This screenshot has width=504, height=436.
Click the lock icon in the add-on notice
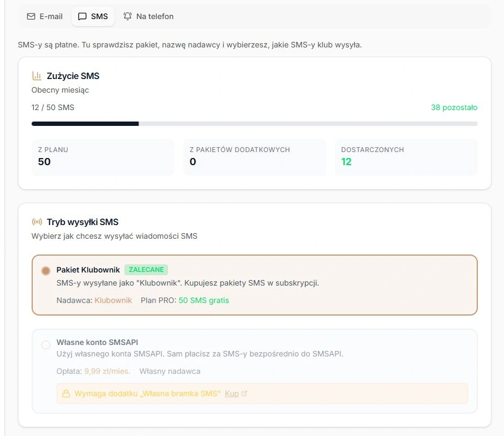point(66,393)
